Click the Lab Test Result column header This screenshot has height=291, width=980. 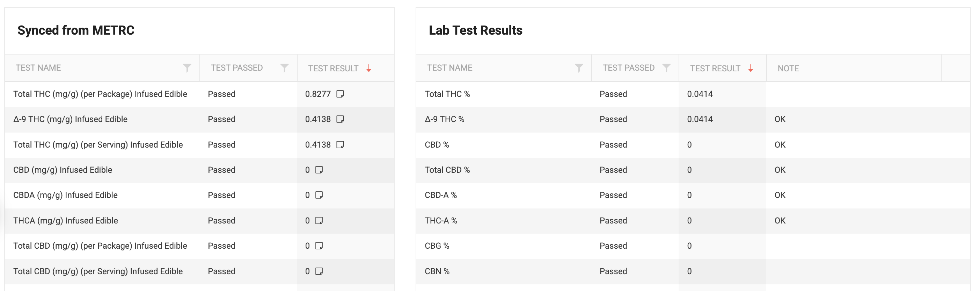coord(715,68)
